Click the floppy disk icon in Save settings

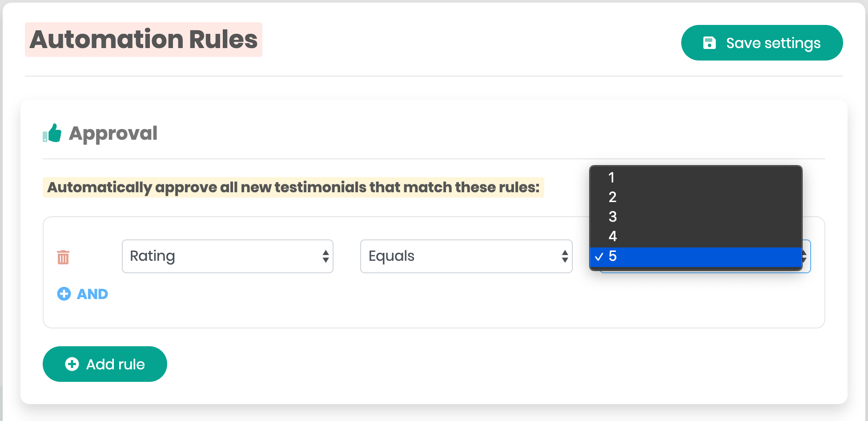tap(709, 43)
